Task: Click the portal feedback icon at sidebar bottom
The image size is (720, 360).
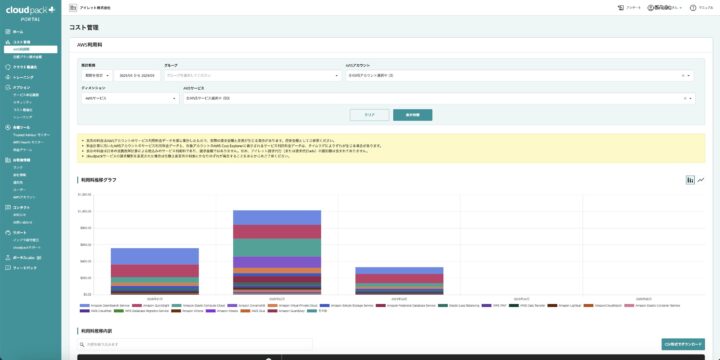Action: (8, 268)
